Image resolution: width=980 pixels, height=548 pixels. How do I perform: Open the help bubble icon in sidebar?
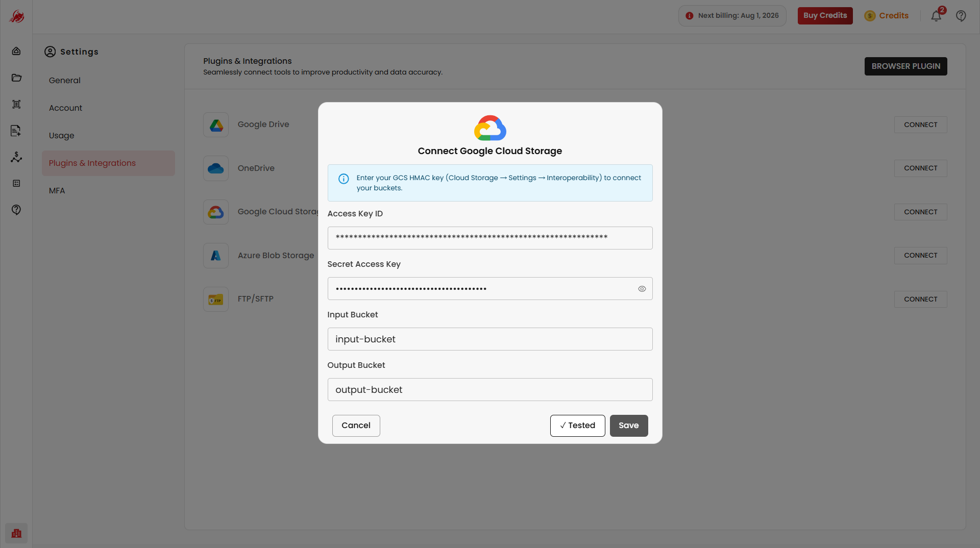point(16,210)
